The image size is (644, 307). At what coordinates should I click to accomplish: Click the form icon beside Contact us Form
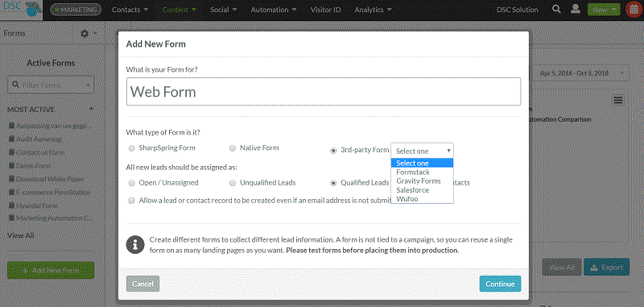click(11, 152)
